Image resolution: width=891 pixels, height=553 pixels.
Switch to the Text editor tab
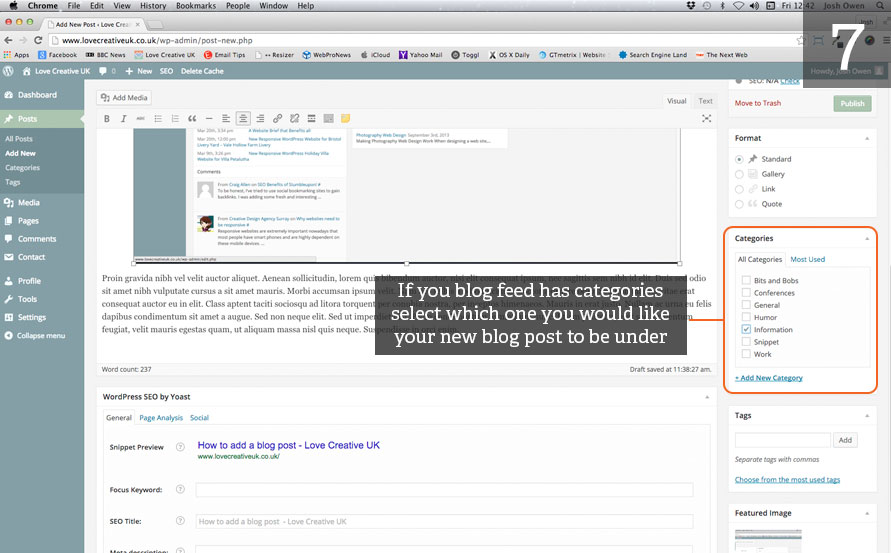(705, 101)
